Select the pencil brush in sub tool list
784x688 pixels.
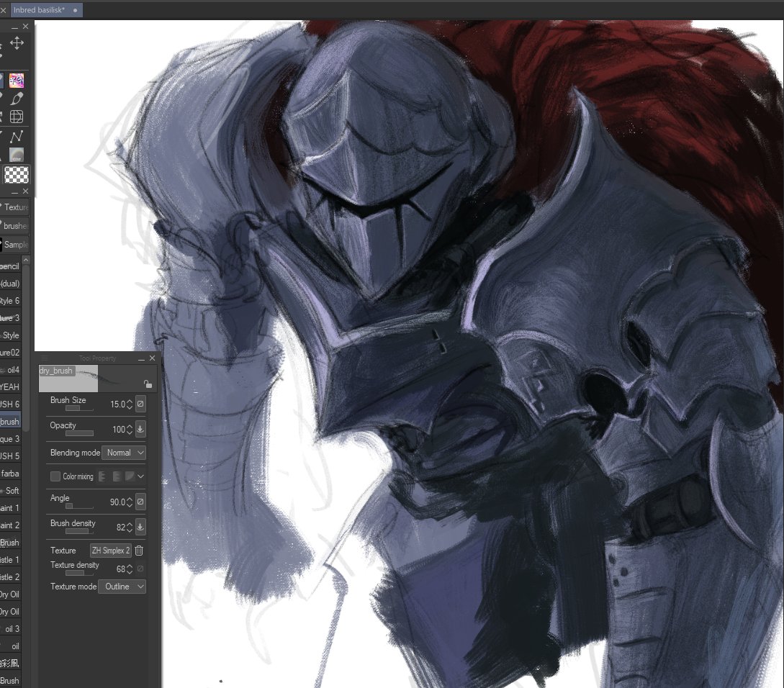click(10, 266)
